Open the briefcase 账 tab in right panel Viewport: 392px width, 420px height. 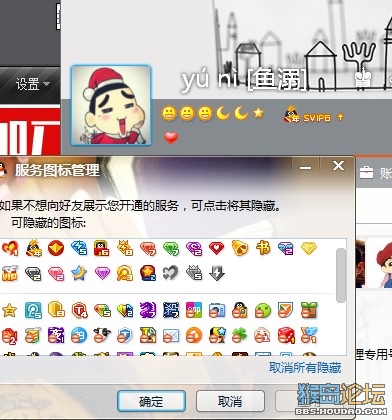coord(375,172)
